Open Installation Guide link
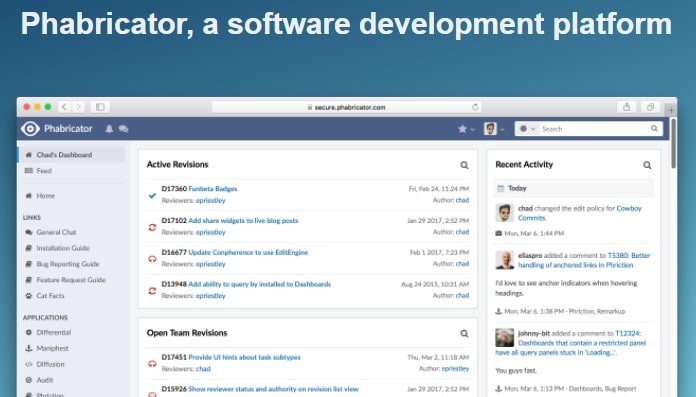The height and width of the screenshot is (397, 696). click(63, 248)
